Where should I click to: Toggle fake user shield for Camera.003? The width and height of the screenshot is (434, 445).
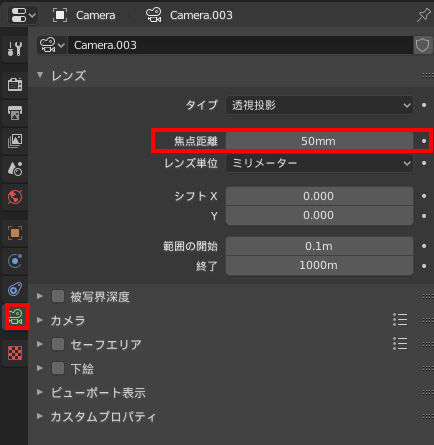[x=422, y=45]
